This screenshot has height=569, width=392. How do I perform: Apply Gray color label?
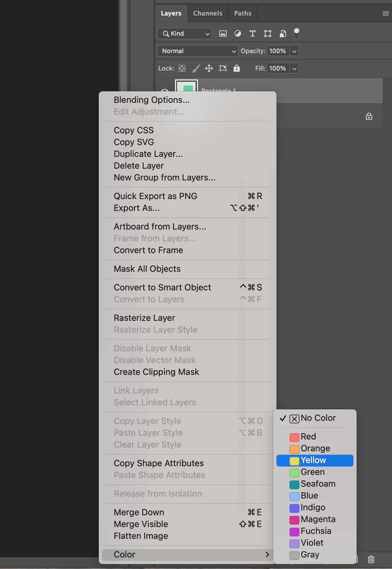click(x=315, y=555)
